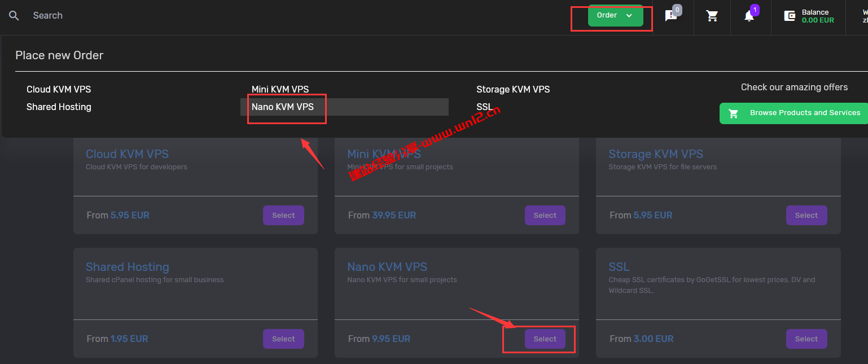Select the Nano KVM VPS card
The image size is (868, 364).
545,339
